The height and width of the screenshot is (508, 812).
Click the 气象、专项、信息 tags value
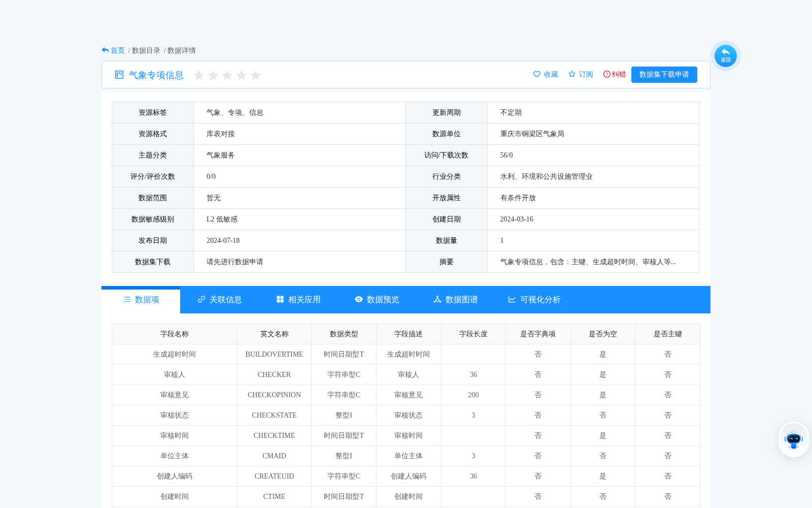tap(235, 113)
